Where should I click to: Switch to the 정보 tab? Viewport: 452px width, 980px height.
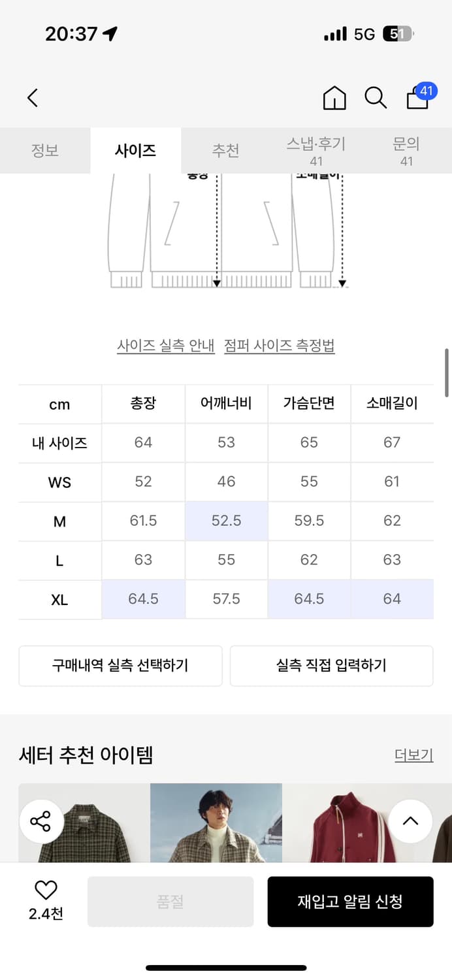coord(45,150)
